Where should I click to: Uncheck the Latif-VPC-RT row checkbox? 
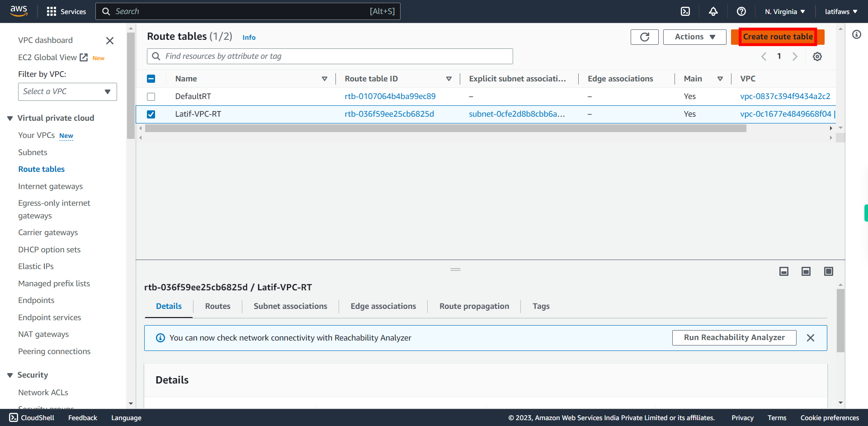[x=151, y=114]
